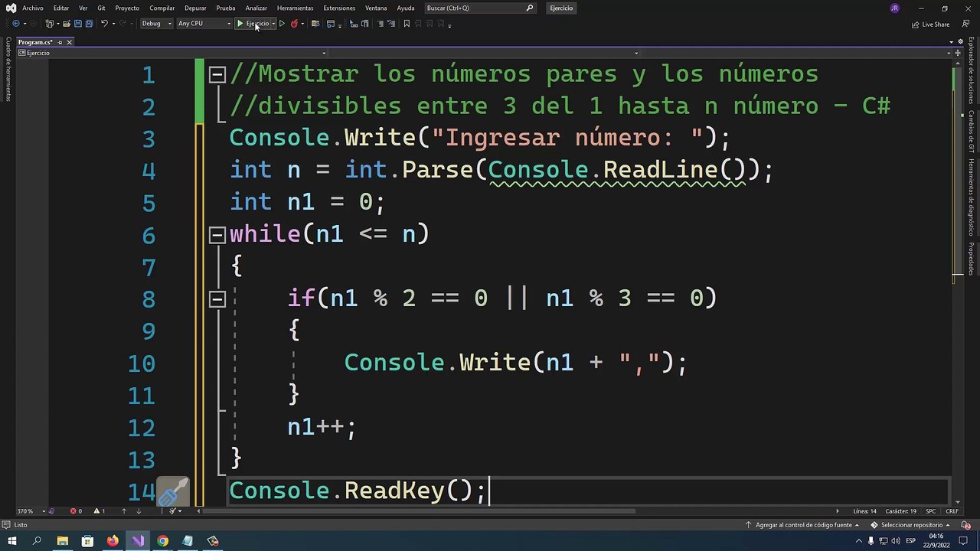Click the Buscar (Ctrl+Q) search box
The width and height of the screenshot is (980, 551).
pos(480,8)
